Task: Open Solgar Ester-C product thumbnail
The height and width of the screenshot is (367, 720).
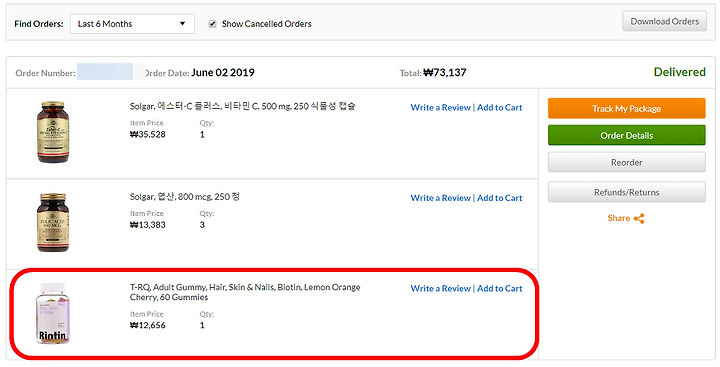Action: coord(53,132)
